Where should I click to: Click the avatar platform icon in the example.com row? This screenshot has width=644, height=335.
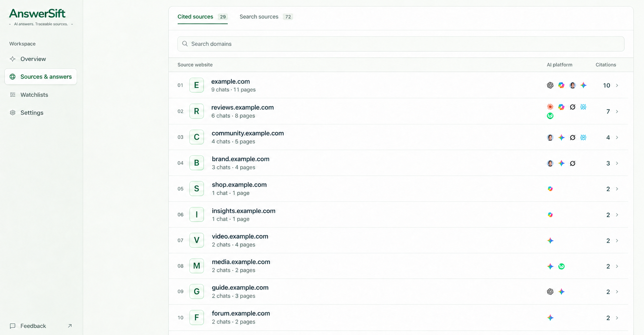coord(573,85)
